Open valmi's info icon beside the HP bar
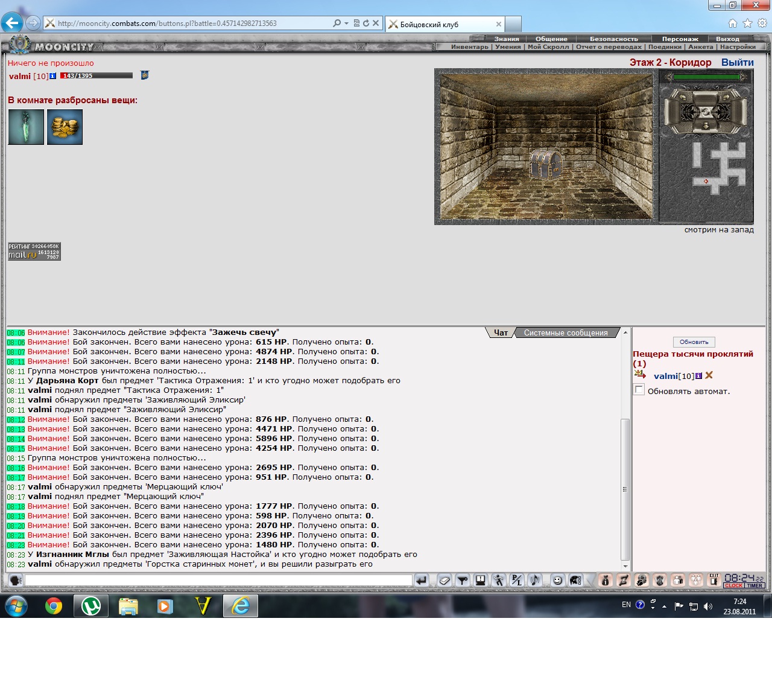This screenshot has width=772, height=700. pos(53,76)
